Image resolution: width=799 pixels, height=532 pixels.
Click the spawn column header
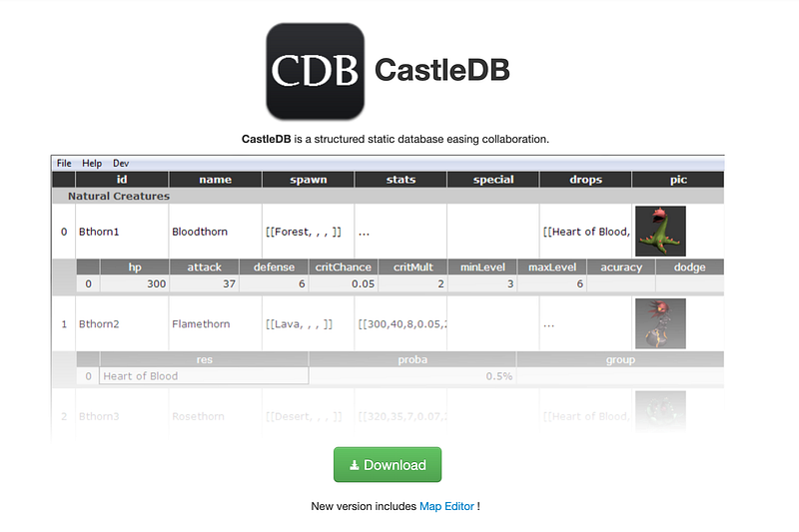coord(308,180)
